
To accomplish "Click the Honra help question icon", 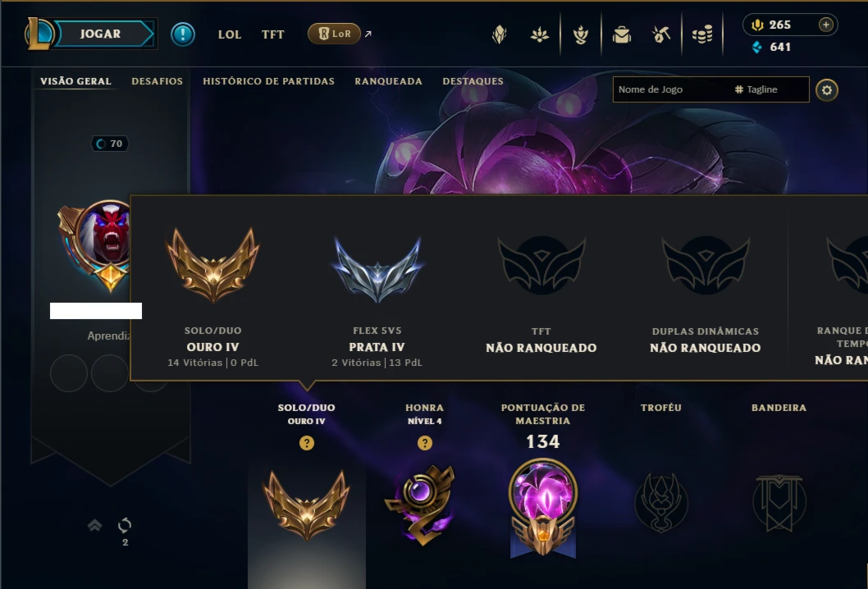I will click(x=425, y=443).
